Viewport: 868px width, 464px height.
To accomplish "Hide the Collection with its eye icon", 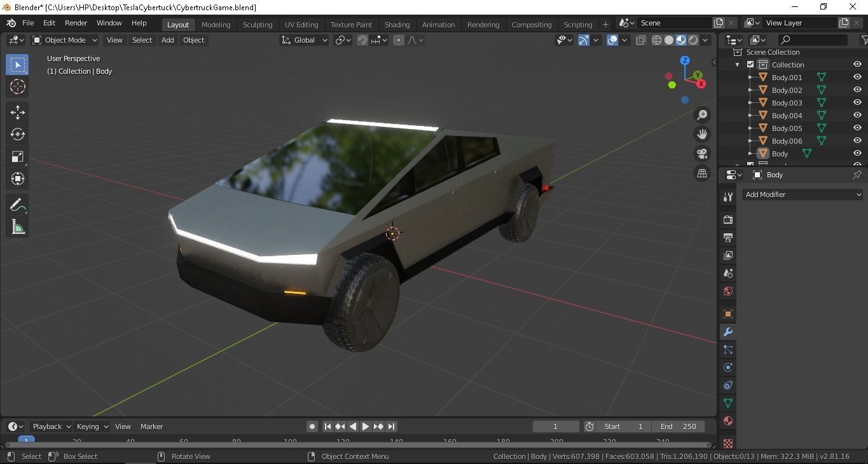I will pos(857,64).
